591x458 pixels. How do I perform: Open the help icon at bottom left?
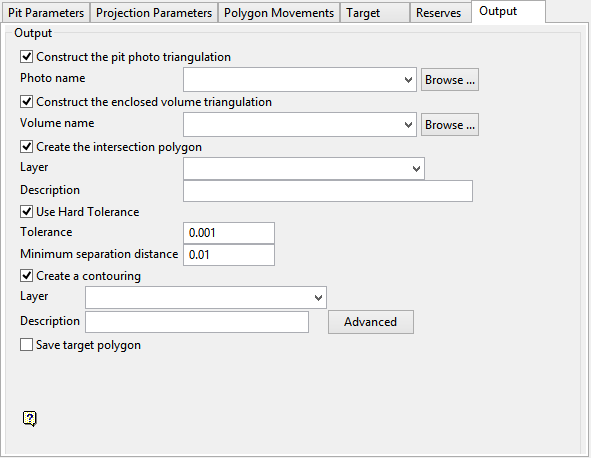click(x=30, y=418)
